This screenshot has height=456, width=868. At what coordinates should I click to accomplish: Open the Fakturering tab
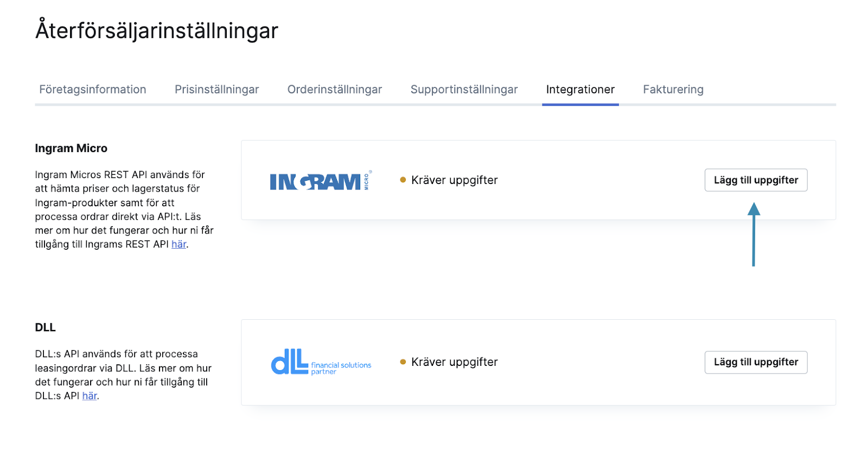[x=673, y=90]
